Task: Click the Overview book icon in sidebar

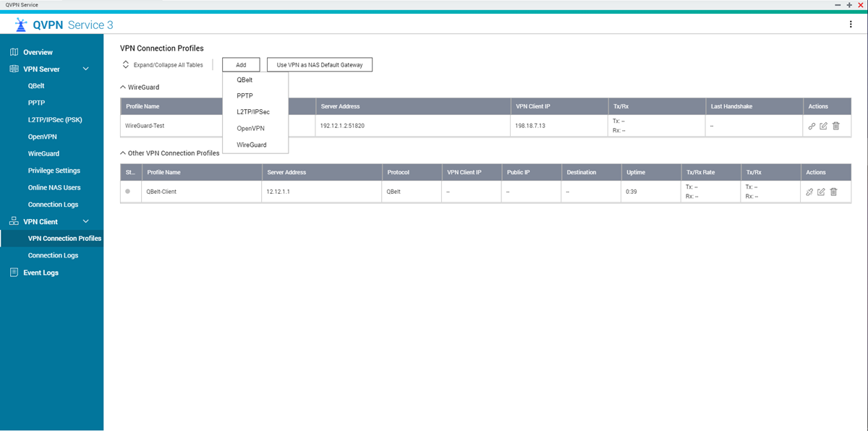Action: pos(14,52)
